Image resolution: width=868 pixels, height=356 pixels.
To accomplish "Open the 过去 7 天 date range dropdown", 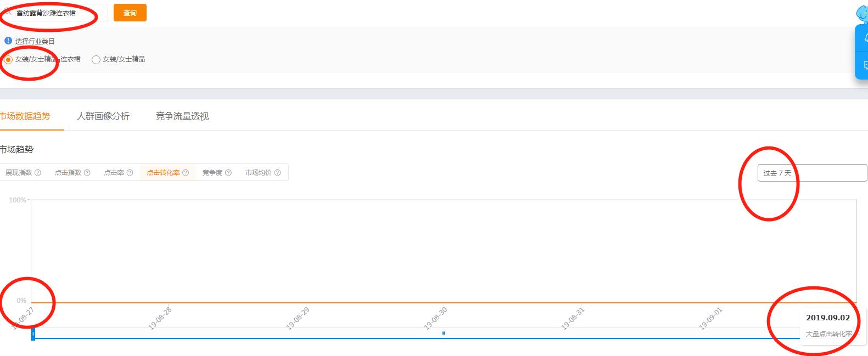I will pyautogui.click(x=811, y=173).
